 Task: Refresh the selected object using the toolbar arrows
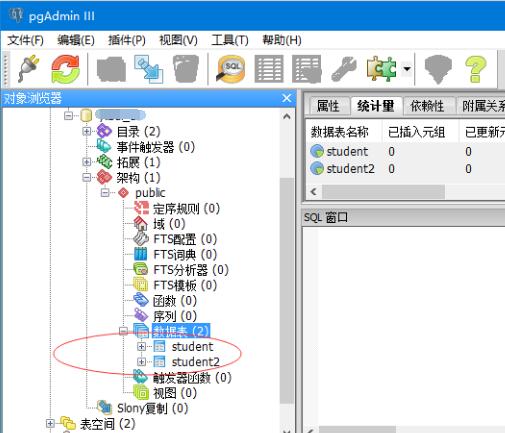point(65,69)
